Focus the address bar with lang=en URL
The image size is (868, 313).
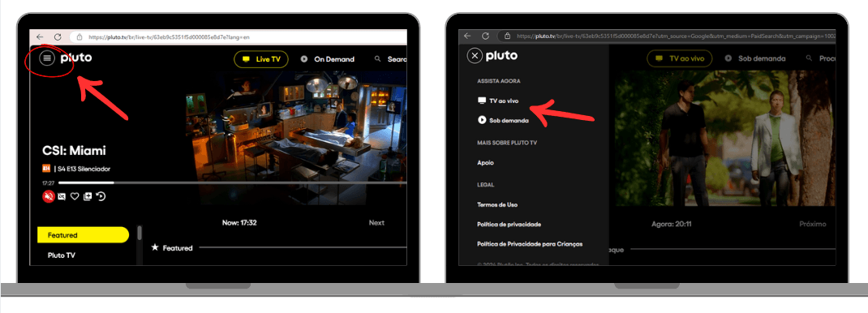tap(238, 37)
